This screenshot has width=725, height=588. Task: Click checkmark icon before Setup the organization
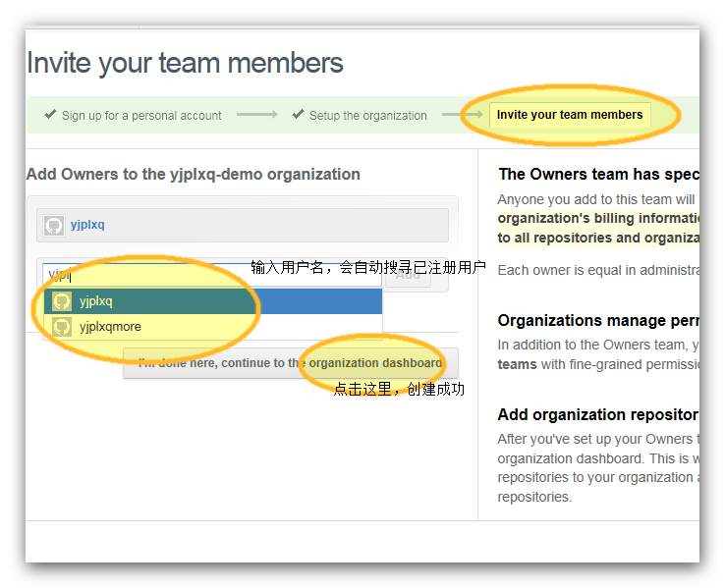pos(299,114)
